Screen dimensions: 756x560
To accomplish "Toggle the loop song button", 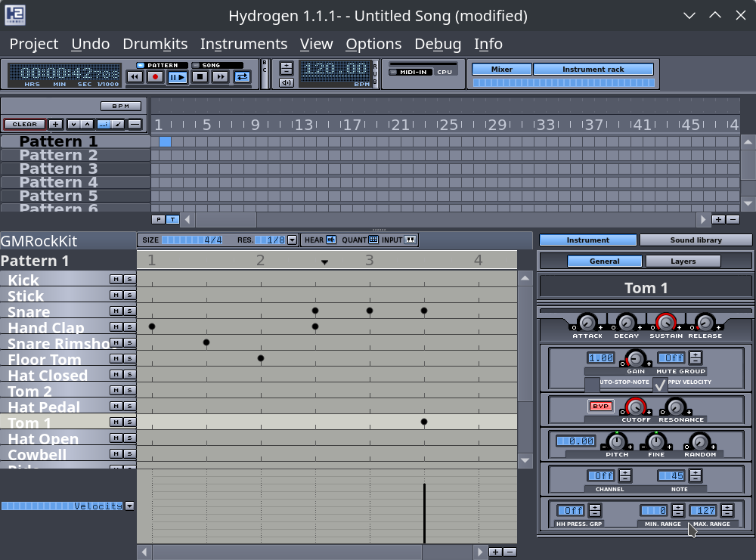I will pyautogui.click(x=242, y=76).
